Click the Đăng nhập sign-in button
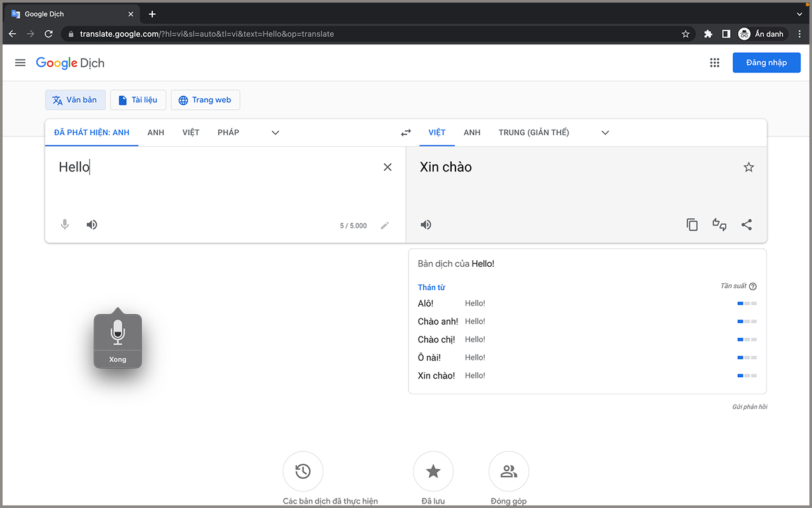Image resolution: width=812 pixels, height=508 pixels. (766, 63)
